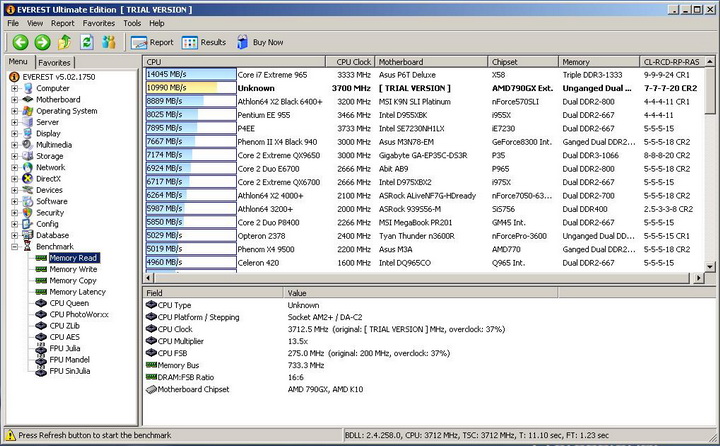Select CPU ZLib benchmark
Screen dimensions: 720x446
click(64, 326)
